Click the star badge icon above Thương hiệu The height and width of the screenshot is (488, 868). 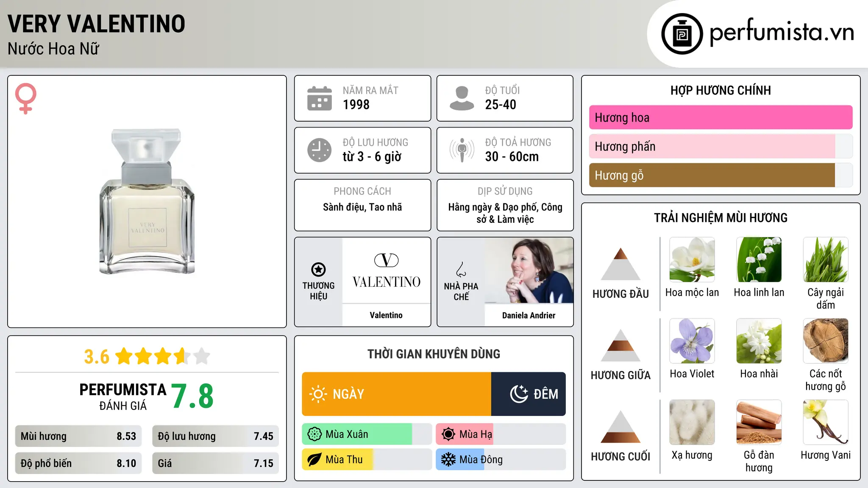318,269
